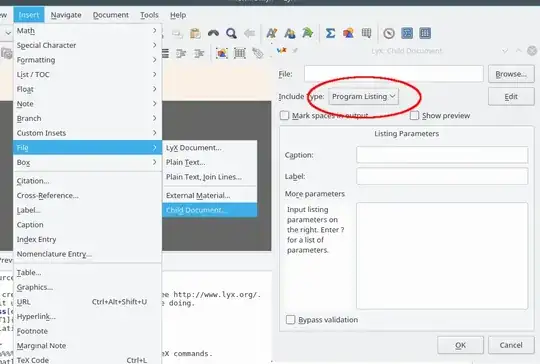Choose Label... from Insert menu
540x364 pixels.
click(87, 210)
